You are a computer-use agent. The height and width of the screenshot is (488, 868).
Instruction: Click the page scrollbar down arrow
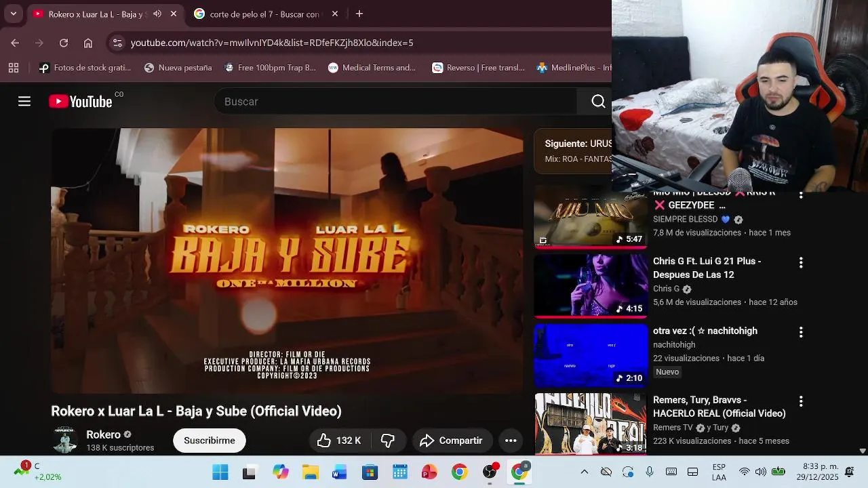[863, 451]
